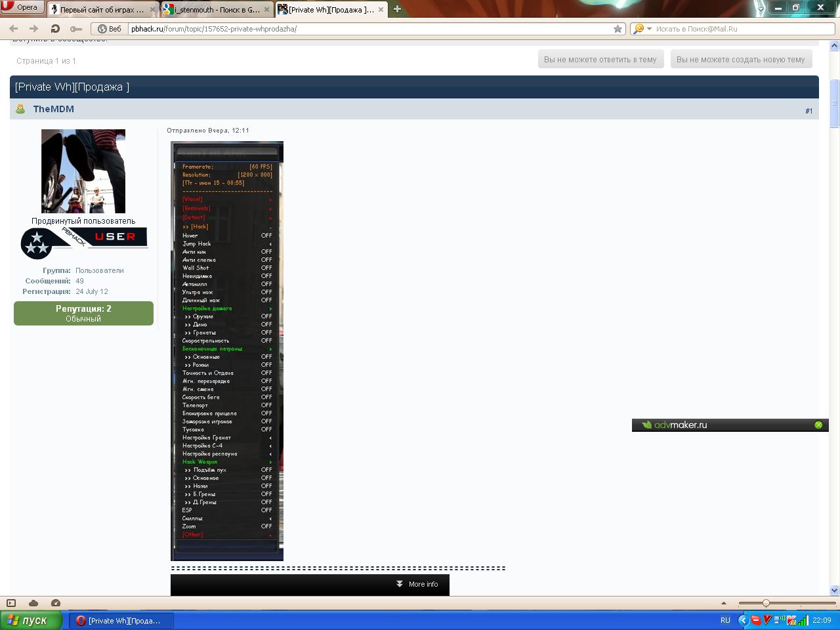Adjust the page zoom slider

[766, 603]
